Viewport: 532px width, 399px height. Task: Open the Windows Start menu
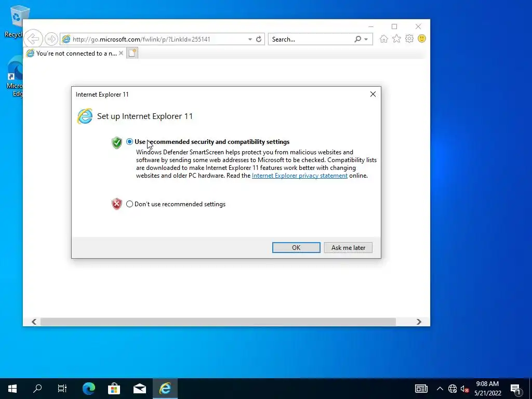(12, 389)
